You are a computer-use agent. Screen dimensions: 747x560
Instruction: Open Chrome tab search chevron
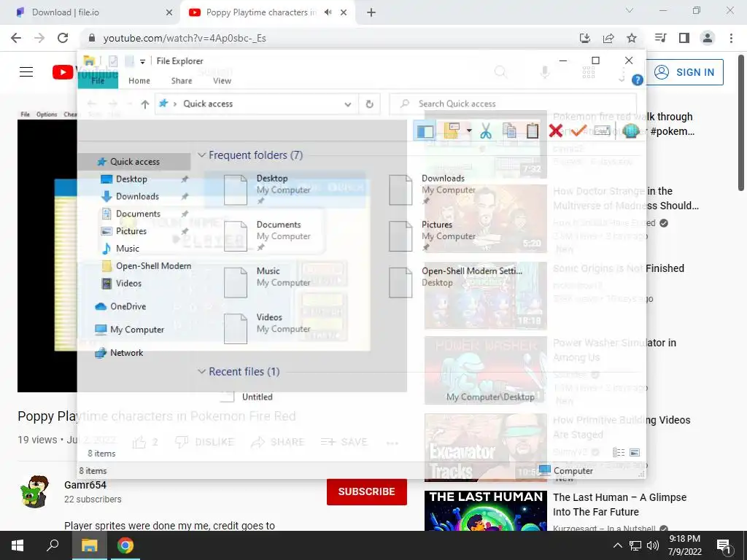(x=630, y=10)
